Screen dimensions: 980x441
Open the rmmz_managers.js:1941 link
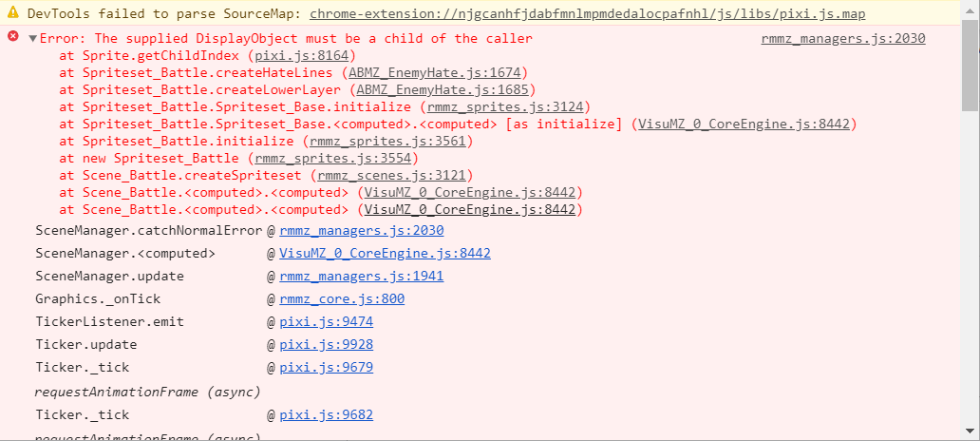(x=361, y=277)
